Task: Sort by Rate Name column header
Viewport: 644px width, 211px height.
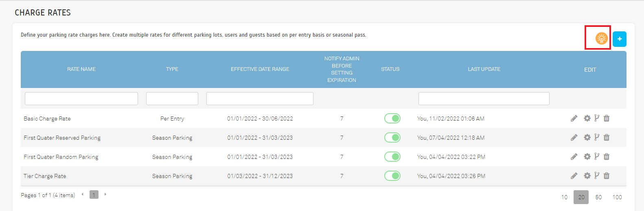Action: pos(81,69)
